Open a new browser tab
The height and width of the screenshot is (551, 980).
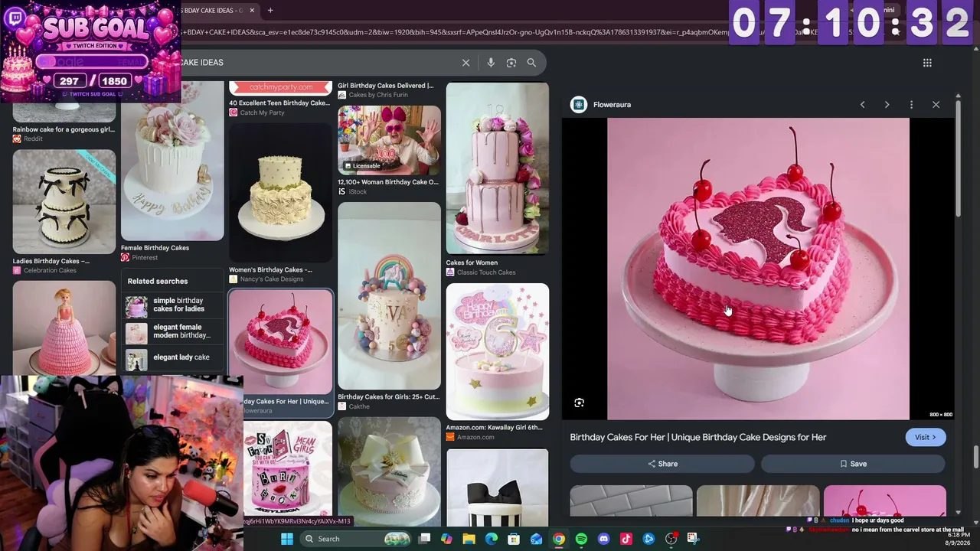click(x=270, y=10)
